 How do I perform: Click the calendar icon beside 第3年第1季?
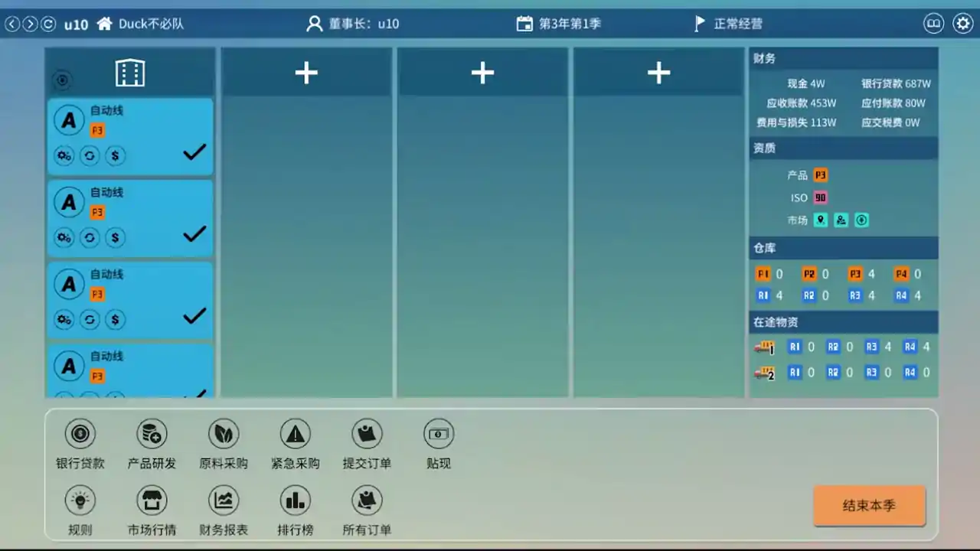[524, 24]
